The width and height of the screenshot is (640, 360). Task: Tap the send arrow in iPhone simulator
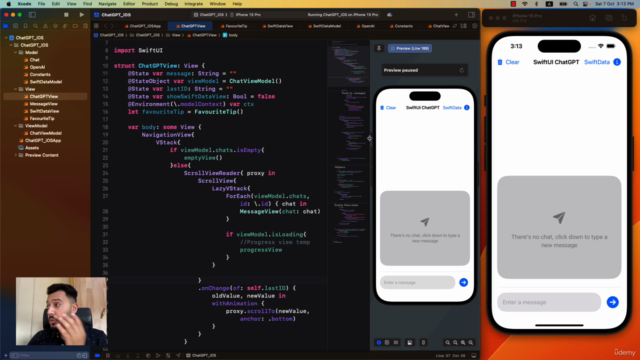point(612,302)
